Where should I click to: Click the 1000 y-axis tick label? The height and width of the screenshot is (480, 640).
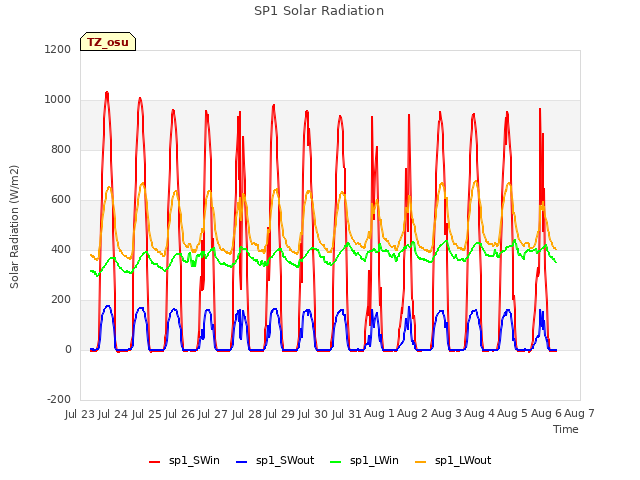click(x=58, y=100)
